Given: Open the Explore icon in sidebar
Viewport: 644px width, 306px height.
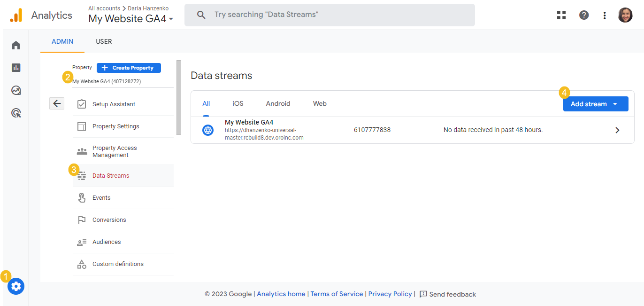Looking at the screenshot, I should pos(16,90).
